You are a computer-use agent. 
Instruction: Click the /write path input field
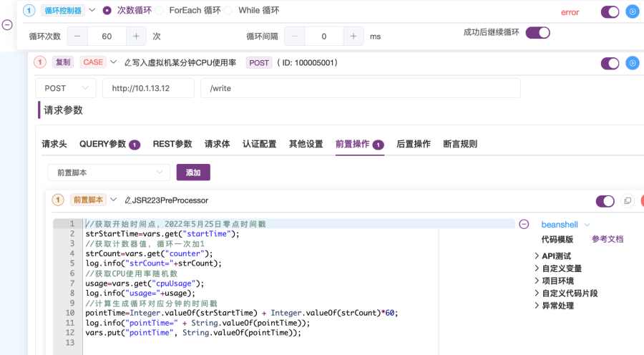point(361,88)
